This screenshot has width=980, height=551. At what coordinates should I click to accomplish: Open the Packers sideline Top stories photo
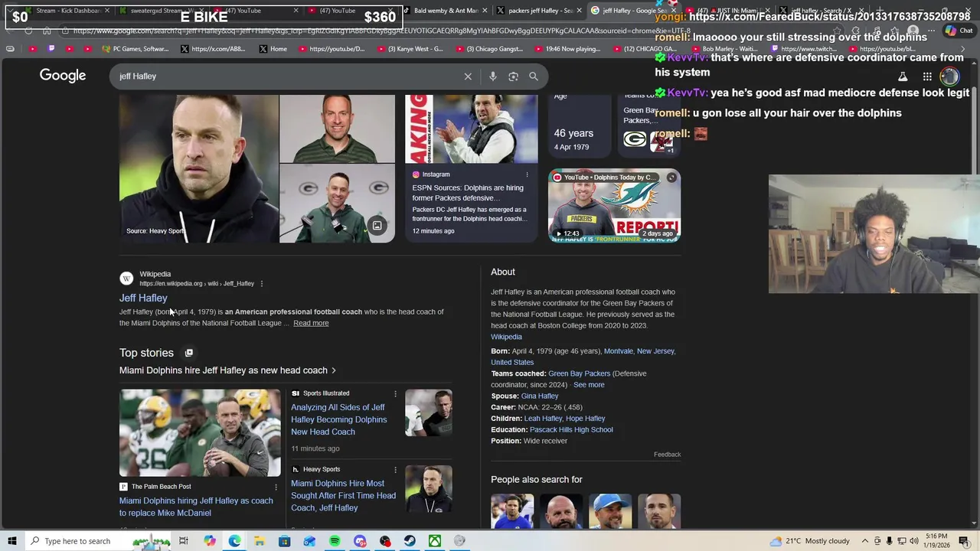click(x=200, y=433)
